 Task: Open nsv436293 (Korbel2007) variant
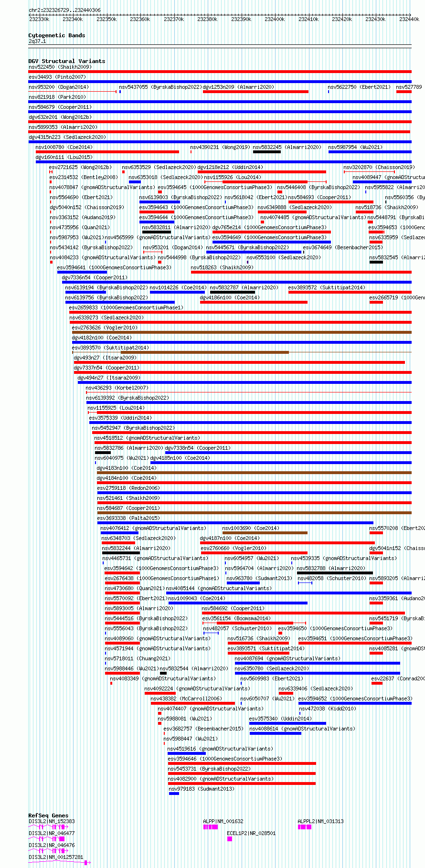117,388
